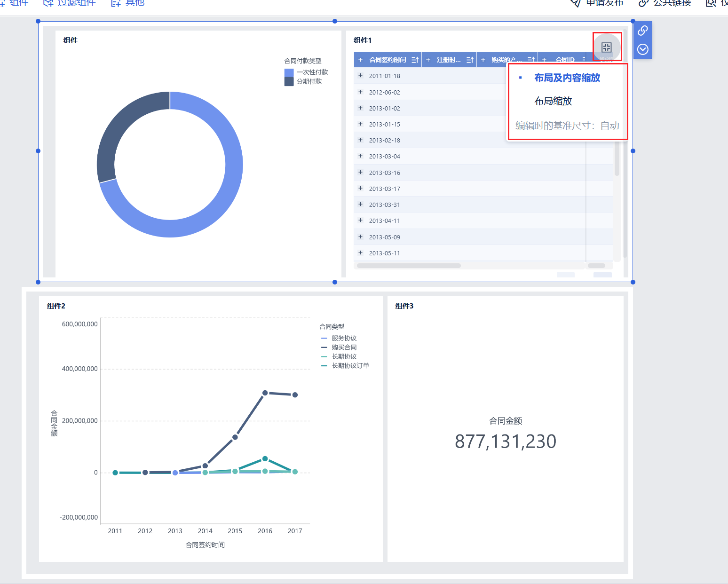
Task: Expand the 2013-03-04 table row
Action: click(x=360, y=156)
